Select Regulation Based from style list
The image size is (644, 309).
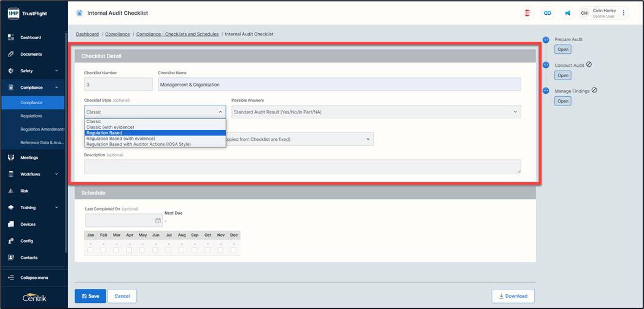[x=104, y=133]
